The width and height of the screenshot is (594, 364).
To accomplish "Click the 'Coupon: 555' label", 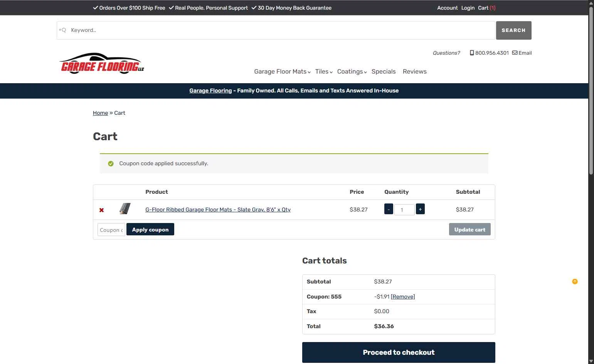I will coord(324,297).
